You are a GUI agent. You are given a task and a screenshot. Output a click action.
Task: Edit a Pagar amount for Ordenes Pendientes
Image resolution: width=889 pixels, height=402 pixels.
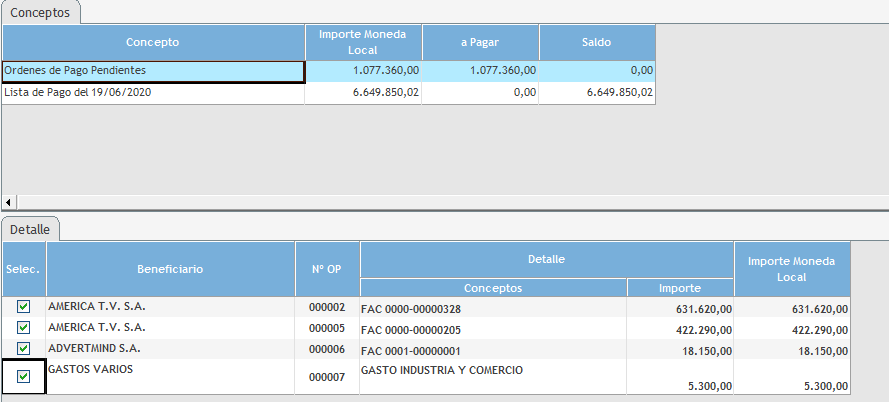point(480,71)
